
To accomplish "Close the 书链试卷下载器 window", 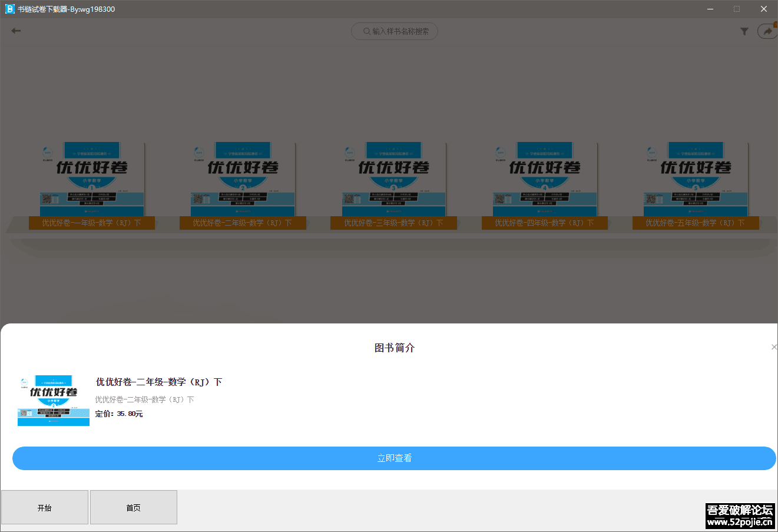I will (764, 9).
